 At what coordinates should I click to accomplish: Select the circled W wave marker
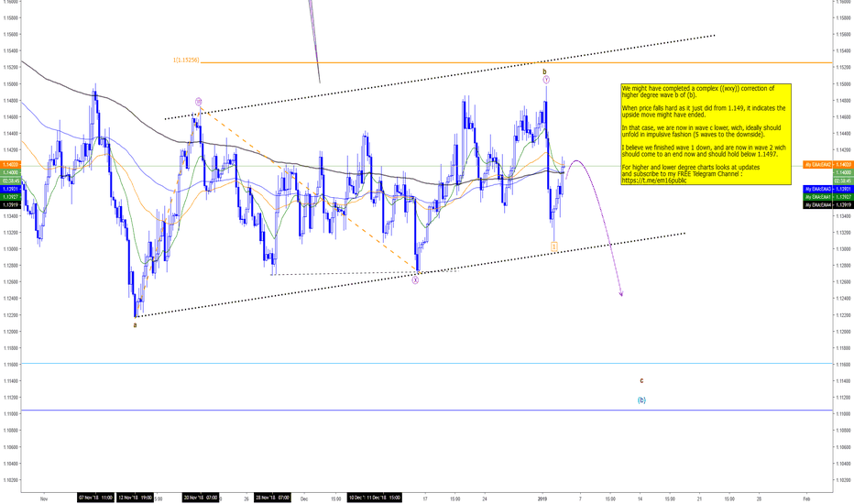pos(199,102)
